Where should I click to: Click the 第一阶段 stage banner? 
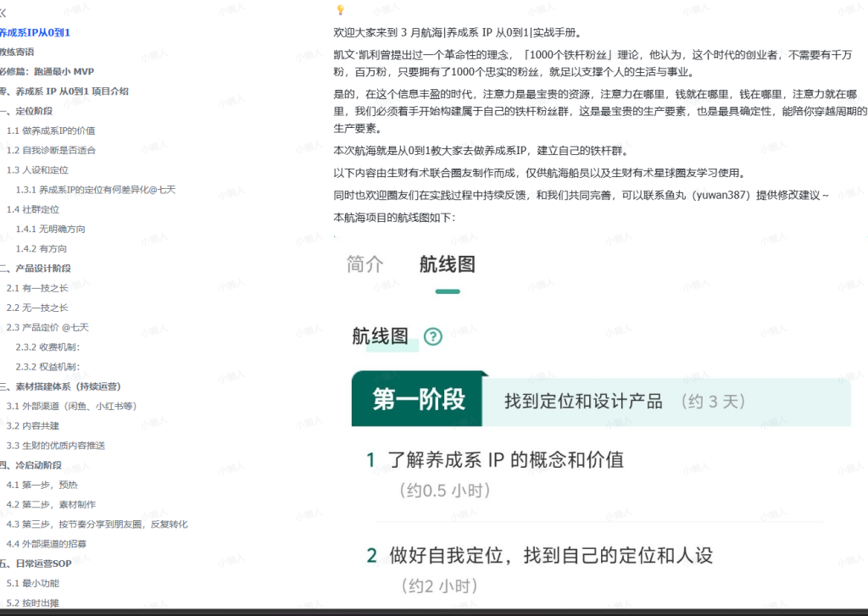tap(419, 399)
